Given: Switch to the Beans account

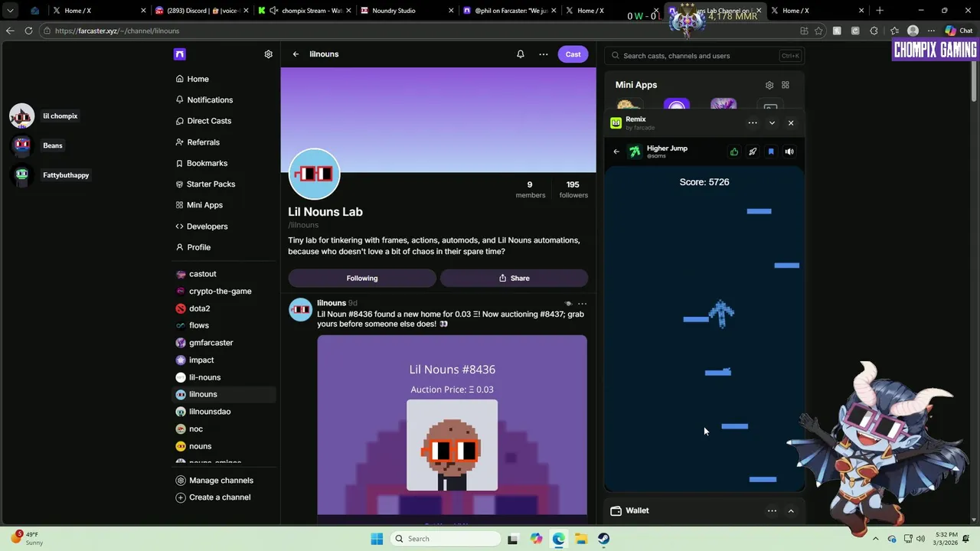Looking at the screenshot, I should tap(37, 145).
